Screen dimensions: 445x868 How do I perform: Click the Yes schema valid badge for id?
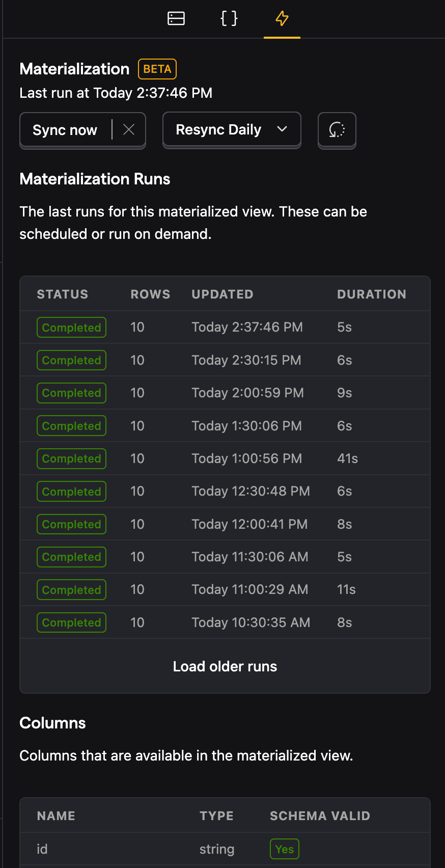[285, 849]
